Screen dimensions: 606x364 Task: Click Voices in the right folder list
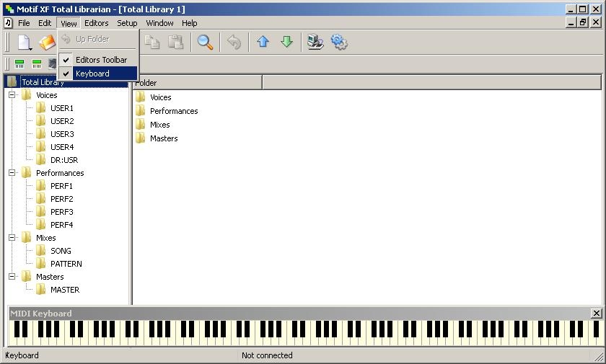[160, 97]
